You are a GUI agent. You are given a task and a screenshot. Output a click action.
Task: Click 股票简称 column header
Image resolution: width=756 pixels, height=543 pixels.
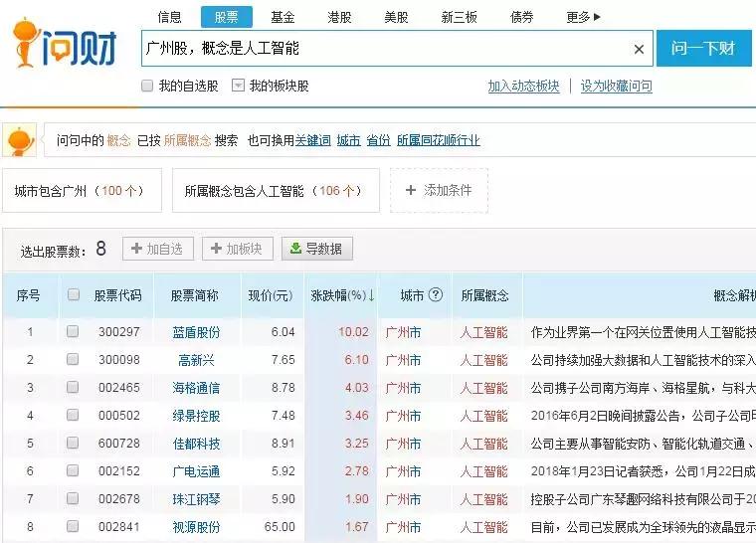195,295
